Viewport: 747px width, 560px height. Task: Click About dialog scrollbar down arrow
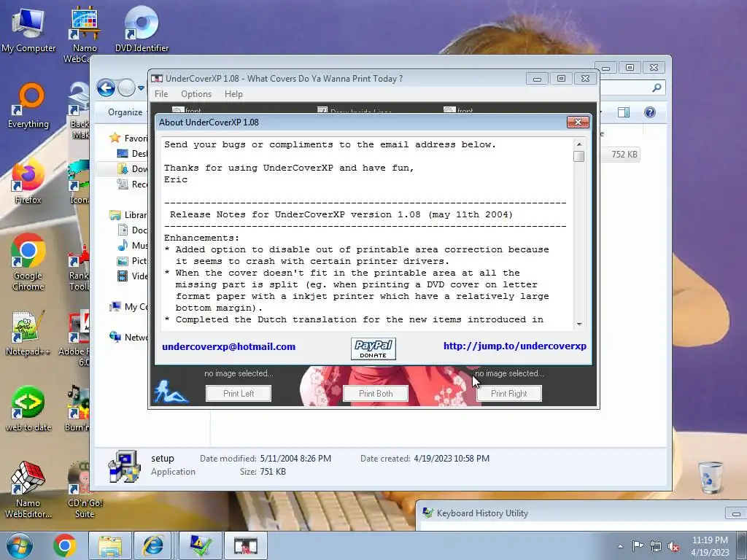point(578,324)
